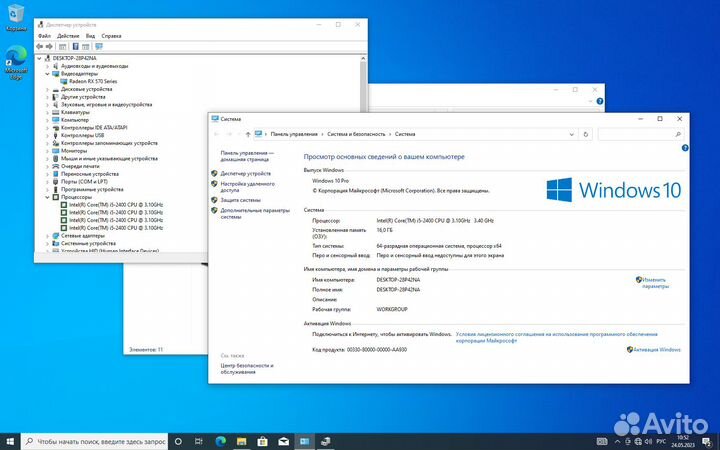Open notification center in system tray

click(x=707, y=442)
